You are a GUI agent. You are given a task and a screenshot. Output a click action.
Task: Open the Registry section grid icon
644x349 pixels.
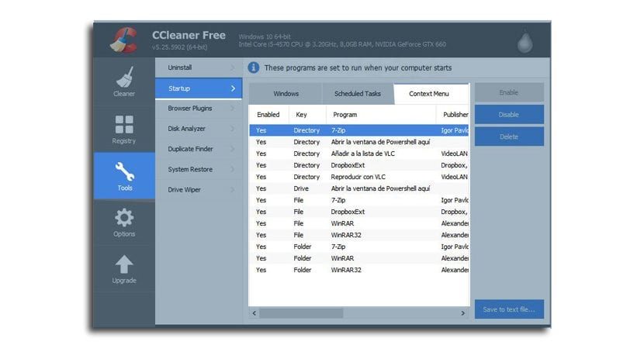click(124, 124)
